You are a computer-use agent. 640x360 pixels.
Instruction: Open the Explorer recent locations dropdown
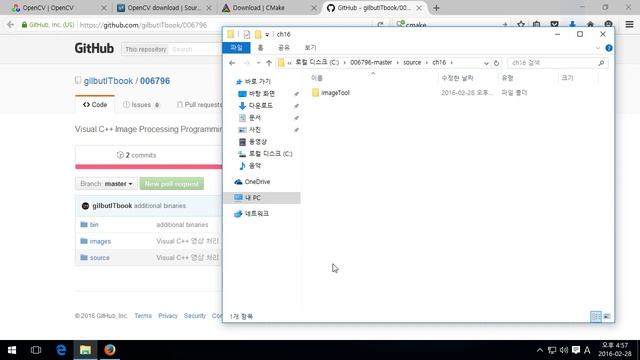tap(258, 63)
